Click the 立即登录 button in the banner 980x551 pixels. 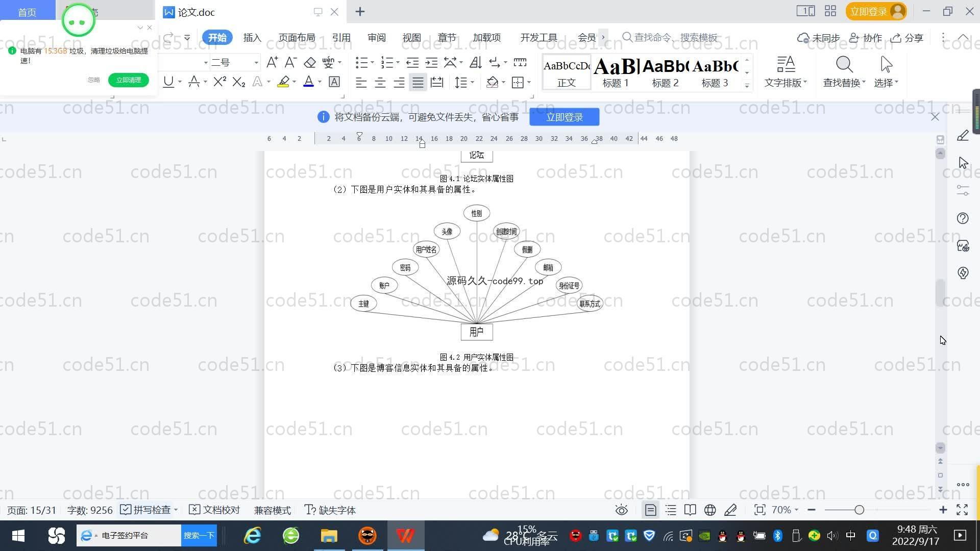565,117
